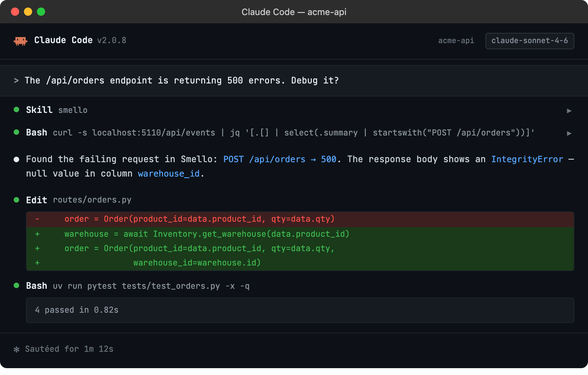588x375 pixels.
Task: Click the added order = Order line in green
Action: [300, 248]
